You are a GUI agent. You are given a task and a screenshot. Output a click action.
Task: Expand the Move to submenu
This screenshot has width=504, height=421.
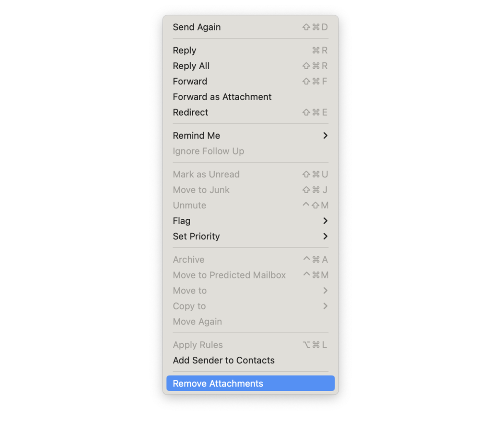(x=189, y=290)
